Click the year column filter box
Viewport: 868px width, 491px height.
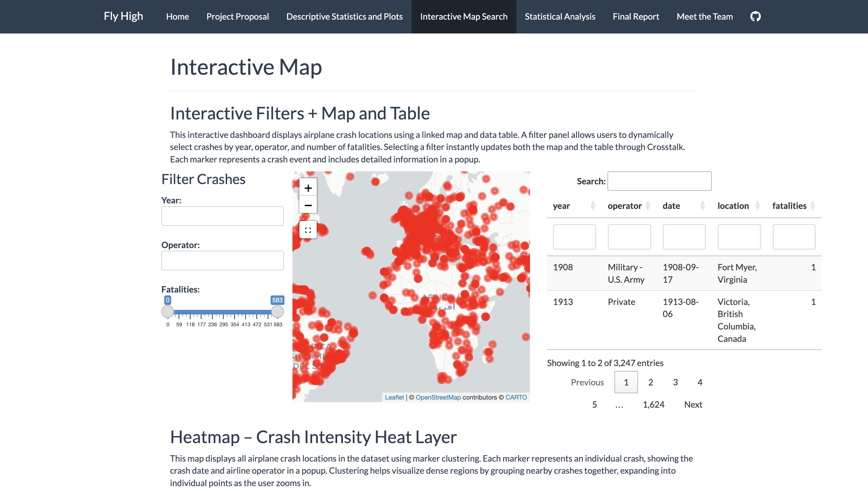click(574, 237)
